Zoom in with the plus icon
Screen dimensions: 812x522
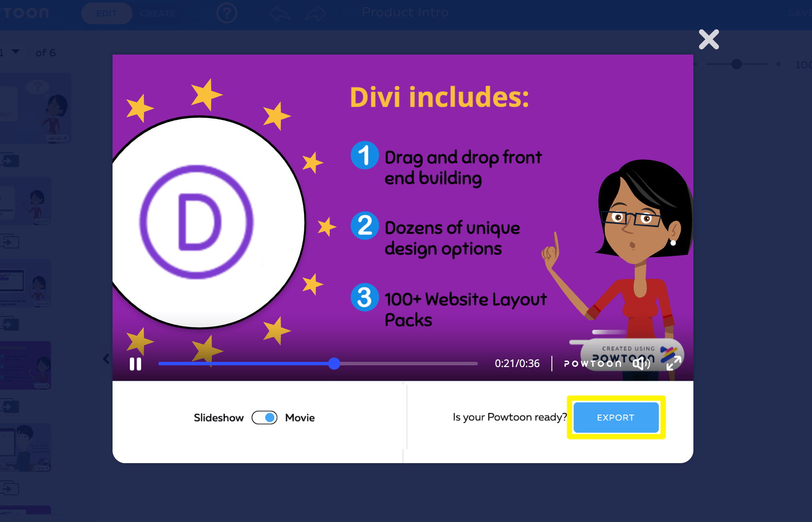778,64
